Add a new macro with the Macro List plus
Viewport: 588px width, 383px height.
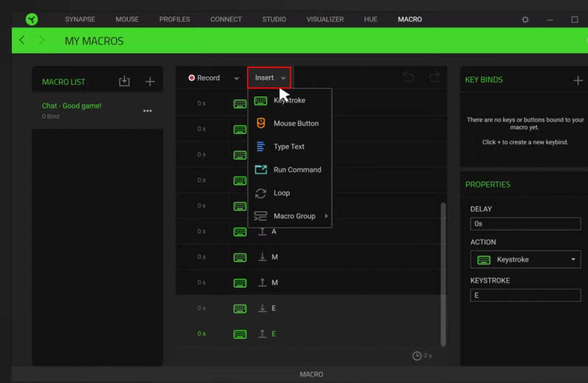pyautogui.click(x=150, y=82)
